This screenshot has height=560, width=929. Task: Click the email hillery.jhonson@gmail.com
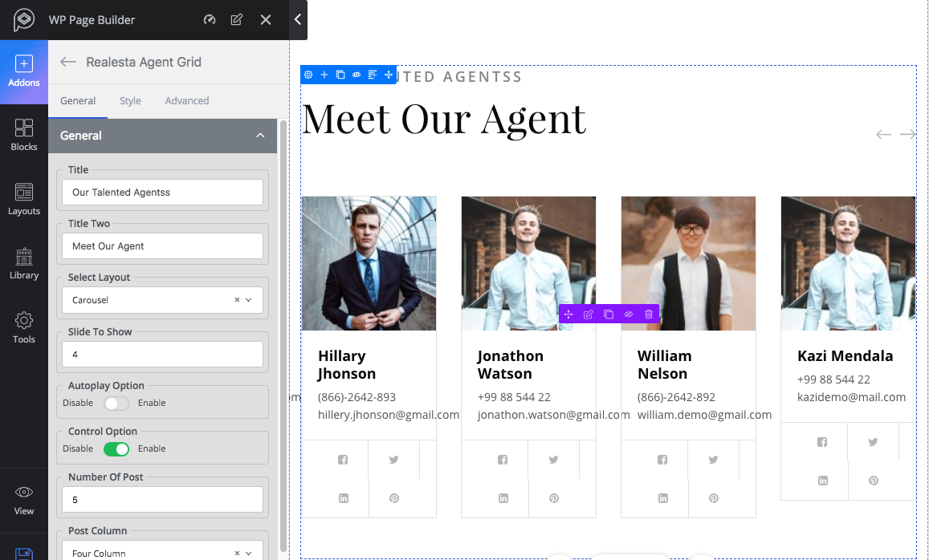[389, 415]
